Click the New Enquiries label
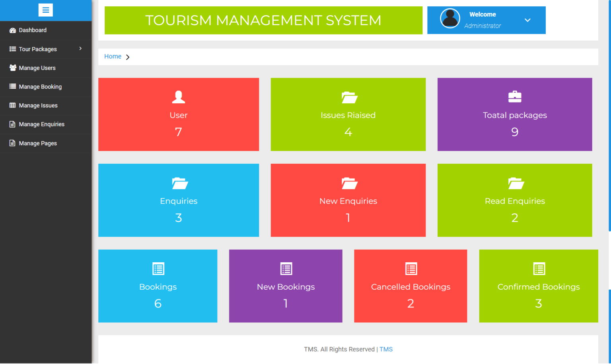 (348, 201)
